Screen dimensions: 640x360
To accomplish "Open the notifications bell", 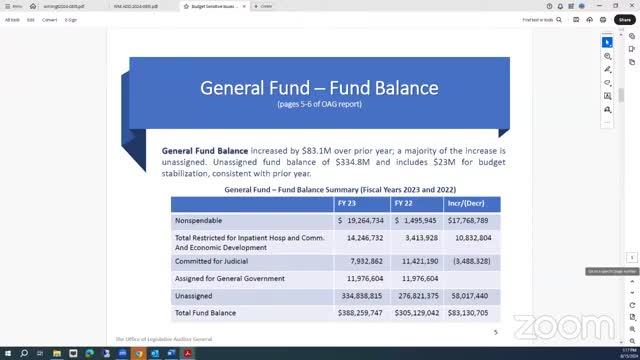I will tap(560, 6).
